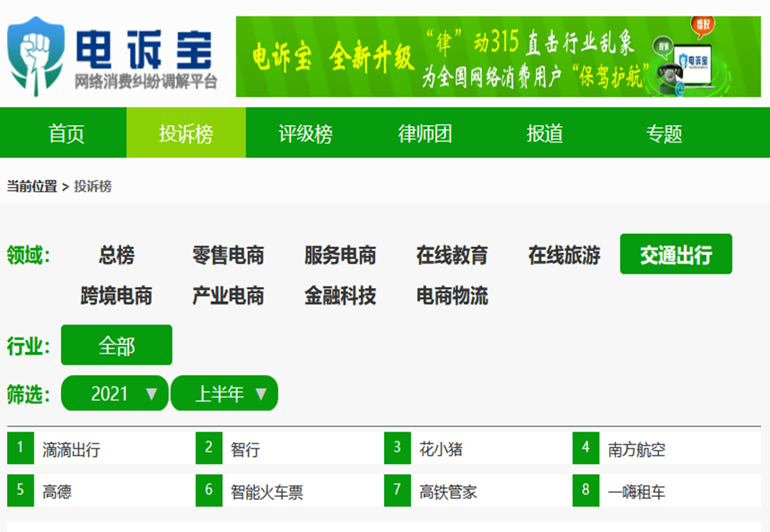770x532 pixels.
Task: Open the 评级榜 nav tab
Action: coord(305,133)
